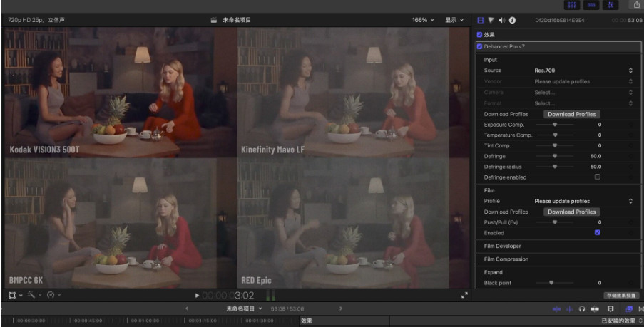644x327 pixels.
Task: Click the Defringe radius value 50.0
Action: 596,167
